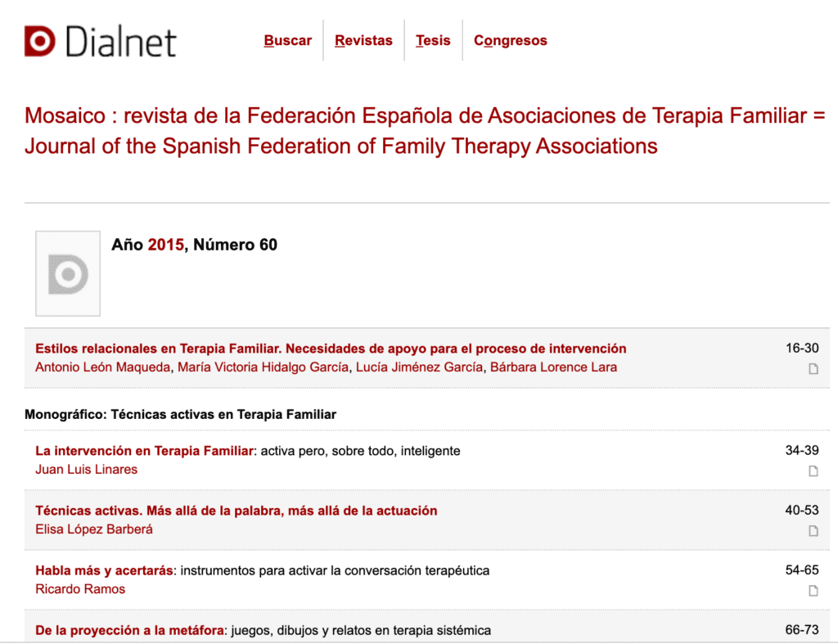Viewport: 838px width, 644px height.
Task: Open article De la proyección a la metáfora
Action: tap(129, 630)
